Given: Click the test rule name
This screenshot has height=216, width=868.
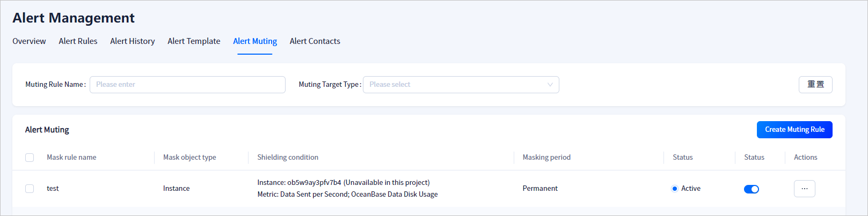Looking at the screenshot, I should point(53,189).
